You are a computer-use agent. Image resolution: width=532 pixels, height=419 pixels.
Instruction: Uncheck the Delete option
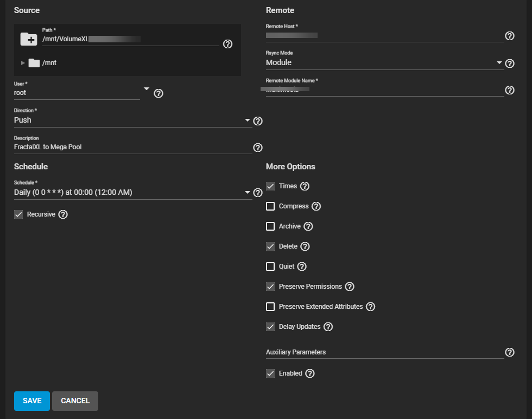(270, 246)
